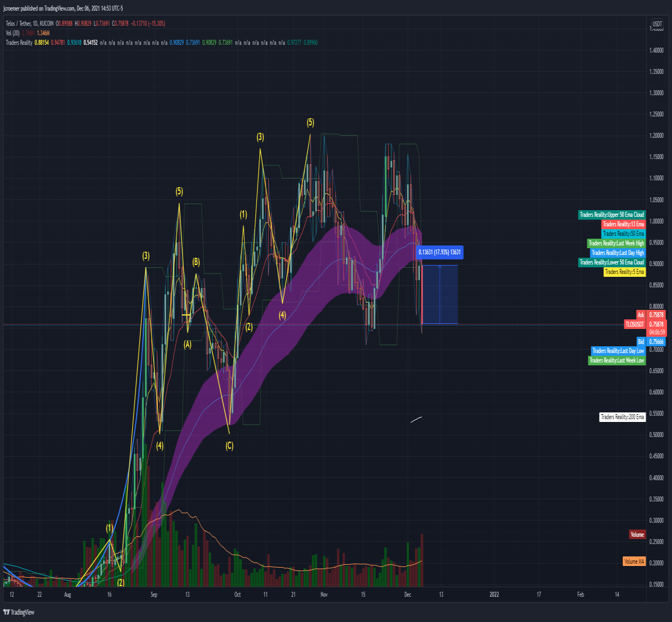This screenshot has width=672, height=622.
Task: Click the Last Day High label
Action: click(x=618, y=253)
